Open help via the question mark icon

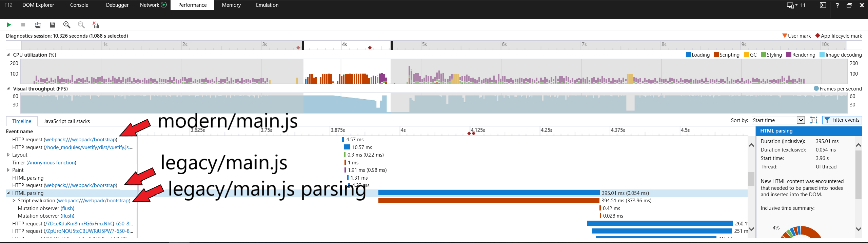tap(837, 5)
